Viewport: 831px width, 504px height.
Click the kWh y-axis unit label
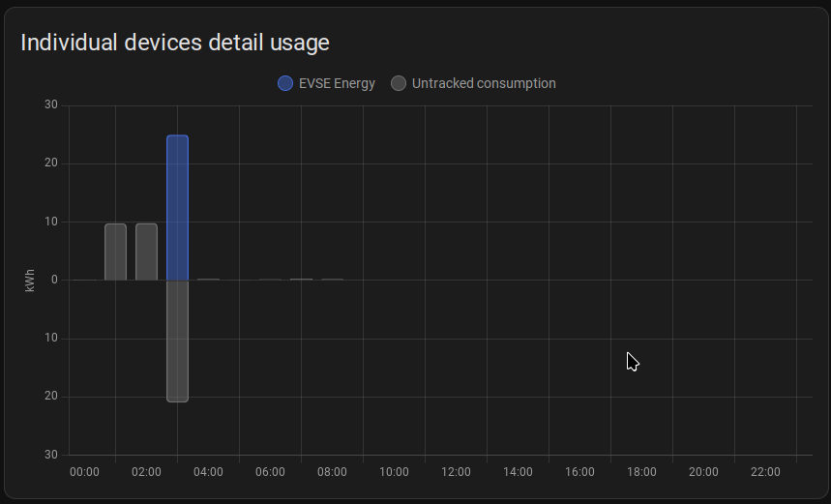pyautogui.click(x=30, y=281)
